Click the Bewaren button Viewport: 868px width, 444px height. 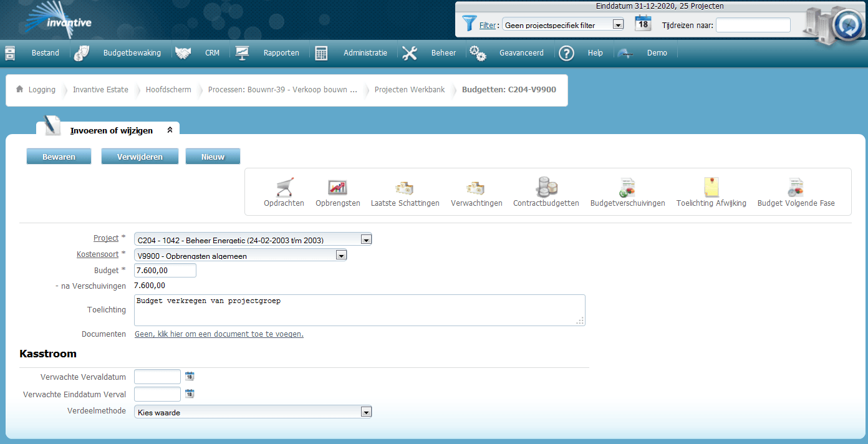(59, 156)
